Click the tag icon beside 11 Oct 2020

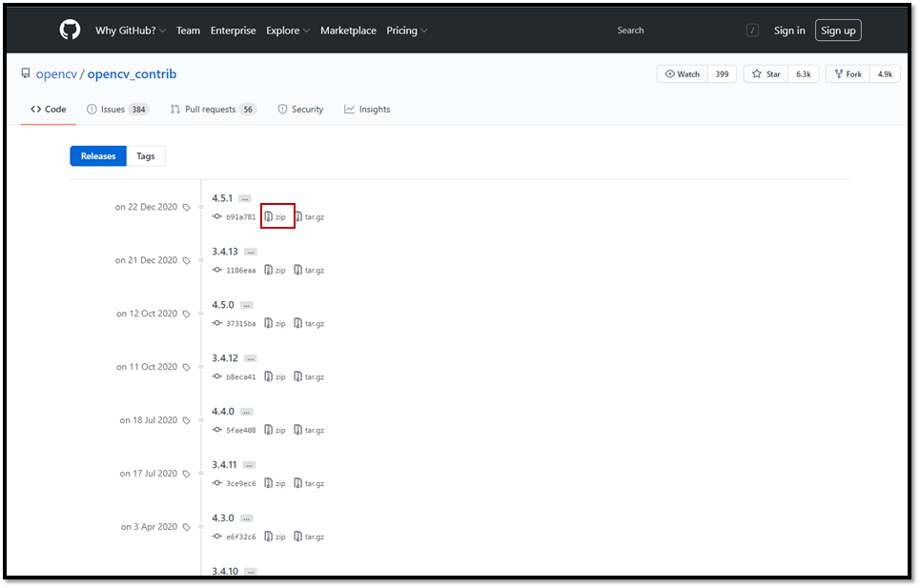[187, 368]
